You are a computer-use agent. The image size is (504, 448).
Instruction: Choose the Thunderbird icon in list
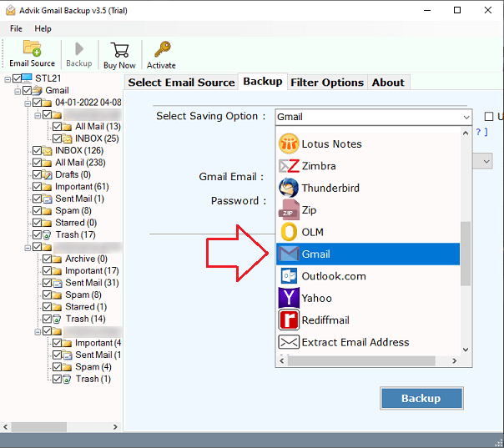click(289, 188)
